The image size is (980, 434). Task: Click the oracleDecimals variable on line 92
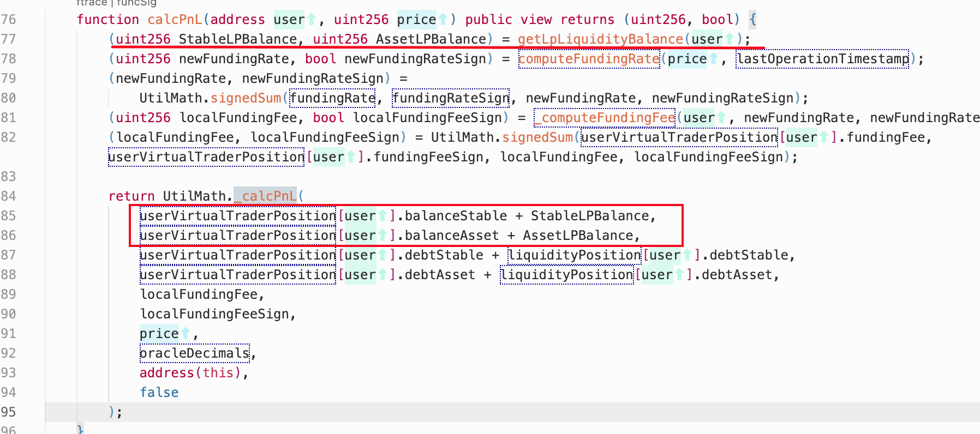194,353
